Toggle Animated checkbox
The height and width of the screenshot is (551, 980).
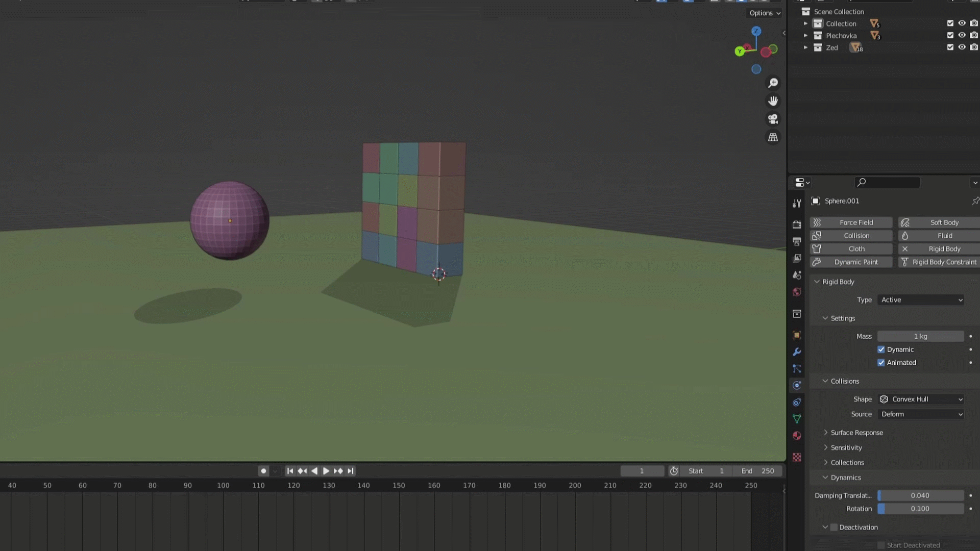coord(881,363)
